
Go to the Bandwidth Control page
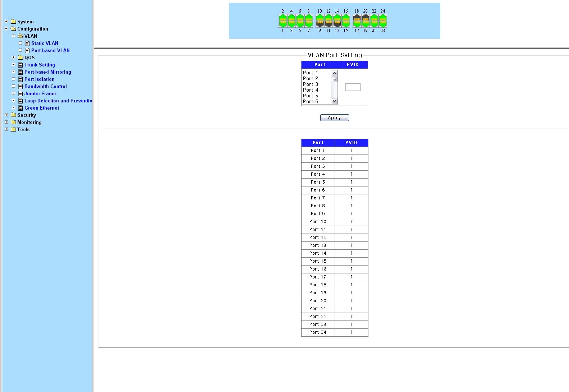coord(46,86)
